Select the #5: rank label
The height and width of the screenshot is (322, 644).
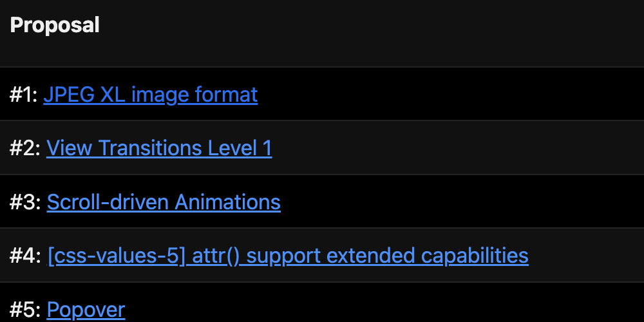pos(26,310)
